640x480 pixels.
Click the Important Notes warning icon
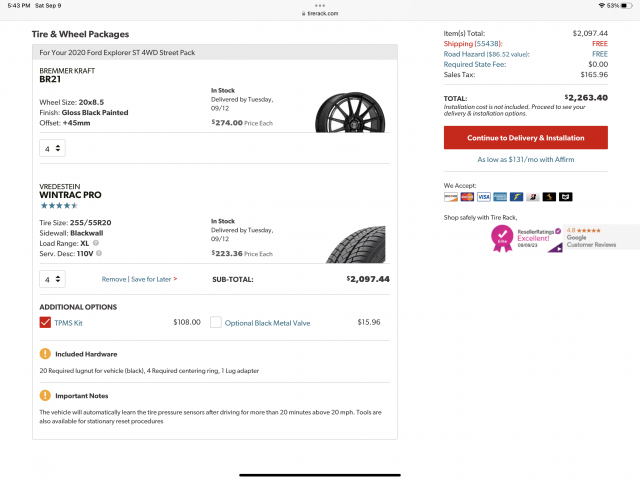pyautogui.click(x=45, y=395)
